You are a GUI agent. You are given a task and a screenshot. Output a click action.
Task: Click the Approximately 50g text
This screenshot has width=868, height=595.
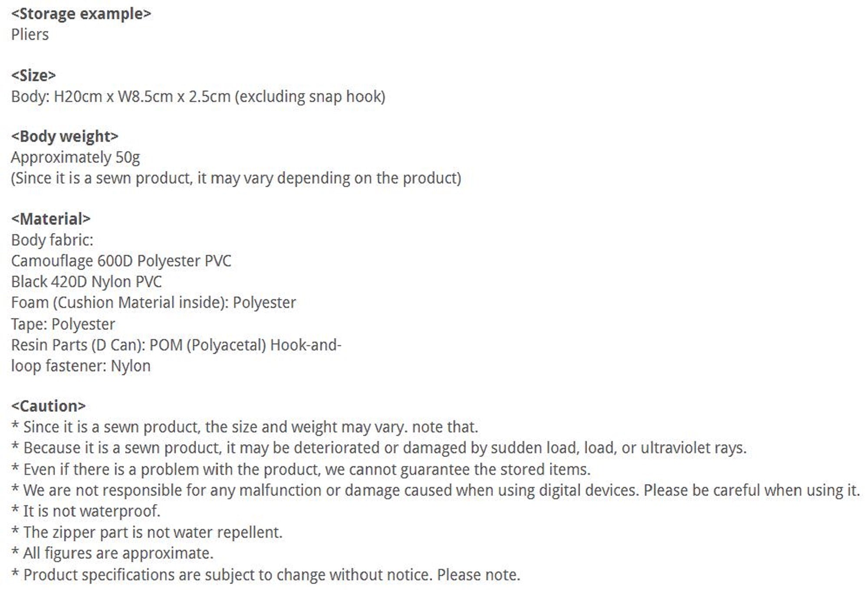coord(76,157)
